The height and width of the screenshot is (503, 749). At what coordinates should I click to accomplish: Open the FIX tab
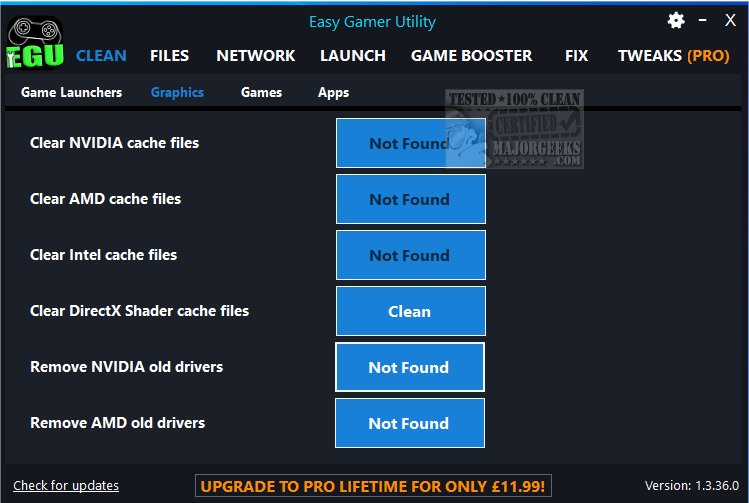point(576,56)
